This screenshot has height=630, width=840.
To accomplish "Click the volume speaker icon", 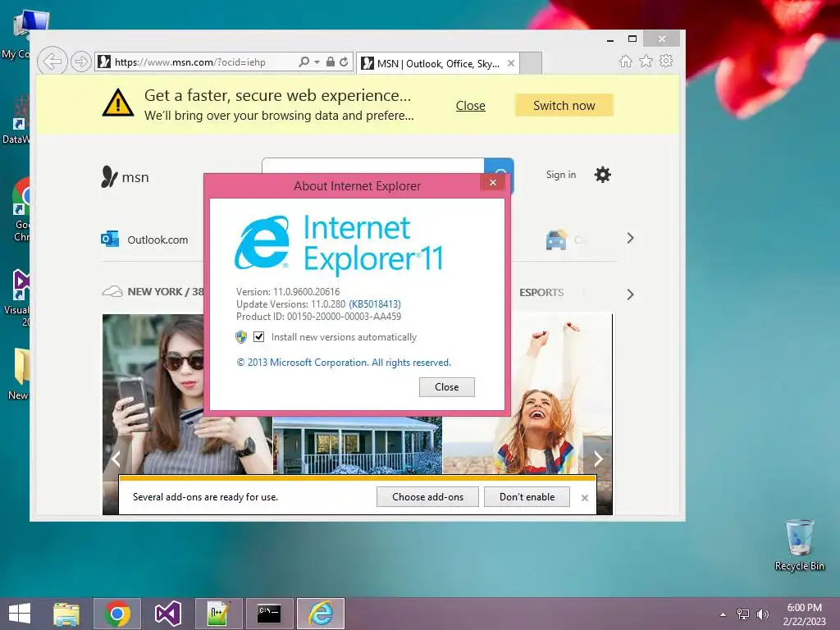I will click(762, 614).
